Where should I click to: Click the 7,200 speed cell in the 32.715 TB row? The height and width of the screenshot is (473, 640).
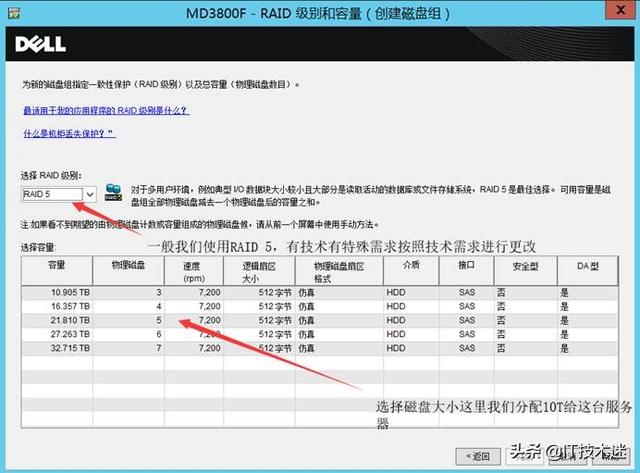click(209, 348)
